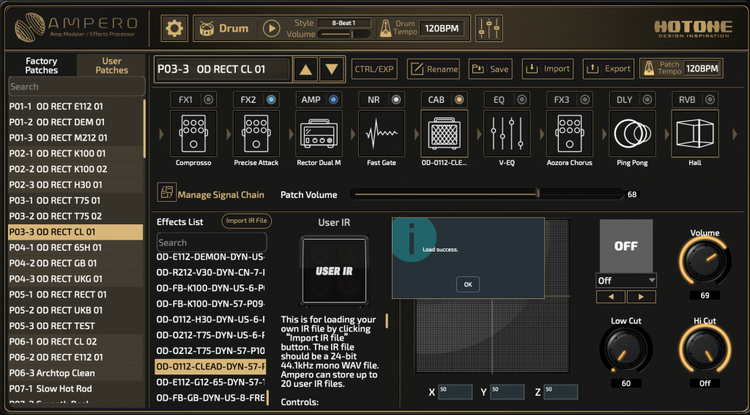Switch to Factory Patches tab
This screenshot has height=415, width=750.
click(x=42, y=66)
